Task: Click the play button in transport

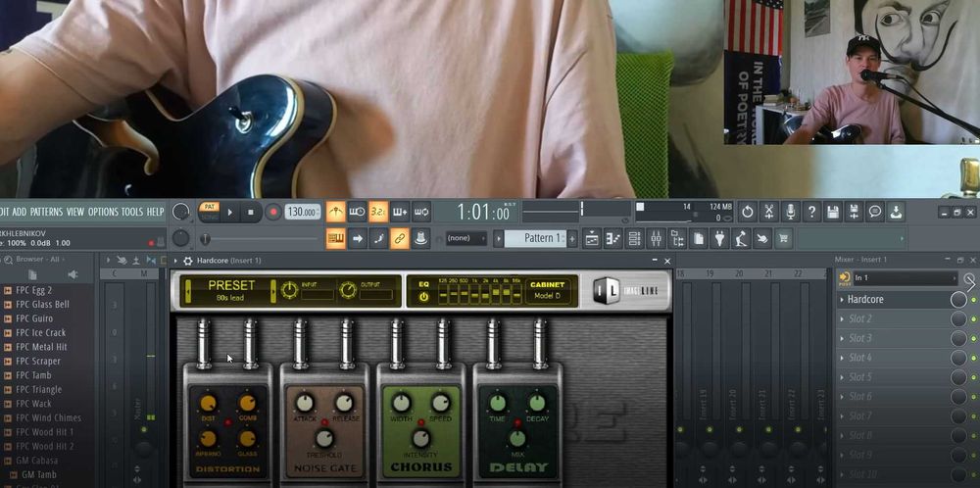Action: (x=230, y=212)
